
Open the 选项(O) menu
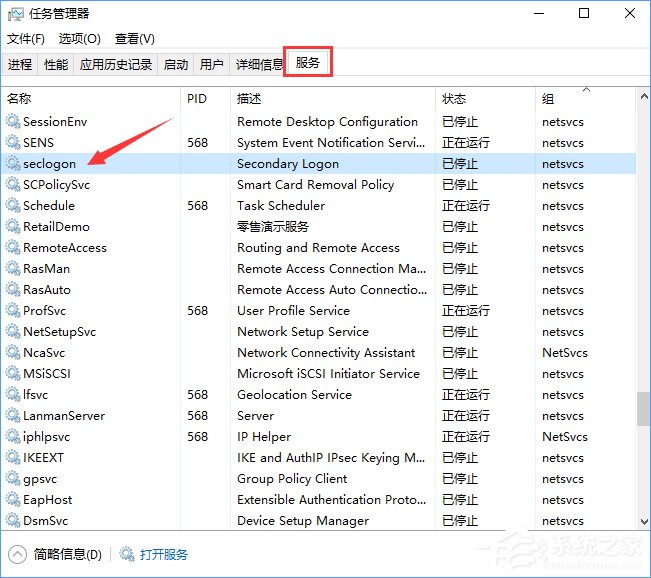[80, 39]
